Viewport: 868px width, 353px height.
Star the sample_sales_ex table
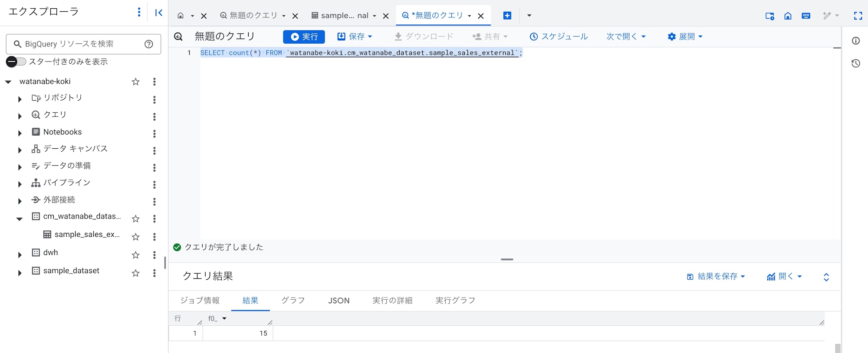(135, 237)
